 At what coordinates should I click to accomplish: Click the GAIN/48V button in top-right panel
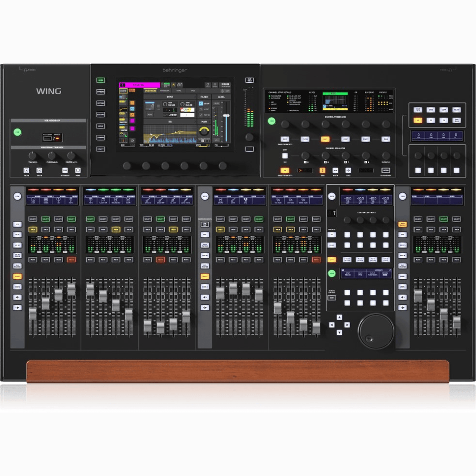point(418,110)
